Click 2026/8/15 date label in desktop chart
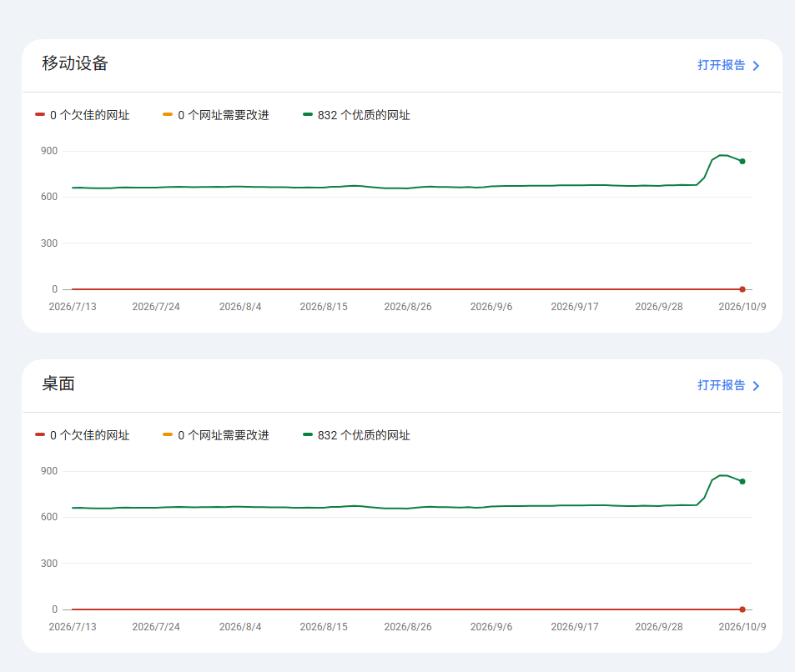The image size is (795, 672). click(x=324, y=627)
